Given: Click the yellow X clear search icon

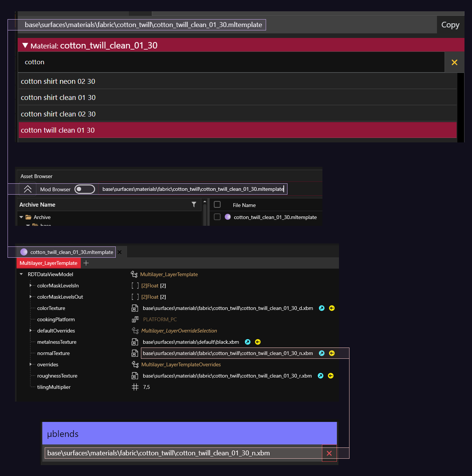Looking at the screenshot, I should [454, 62].
